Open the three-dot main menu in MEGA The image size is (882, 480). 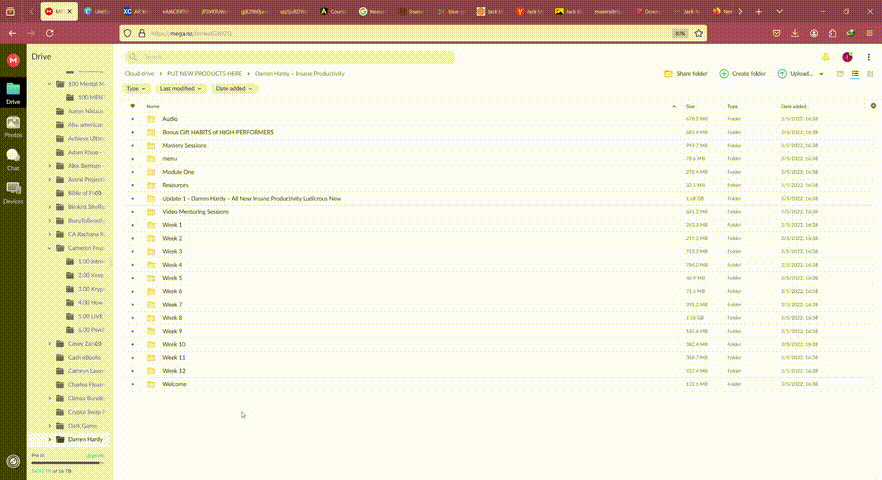868,57
